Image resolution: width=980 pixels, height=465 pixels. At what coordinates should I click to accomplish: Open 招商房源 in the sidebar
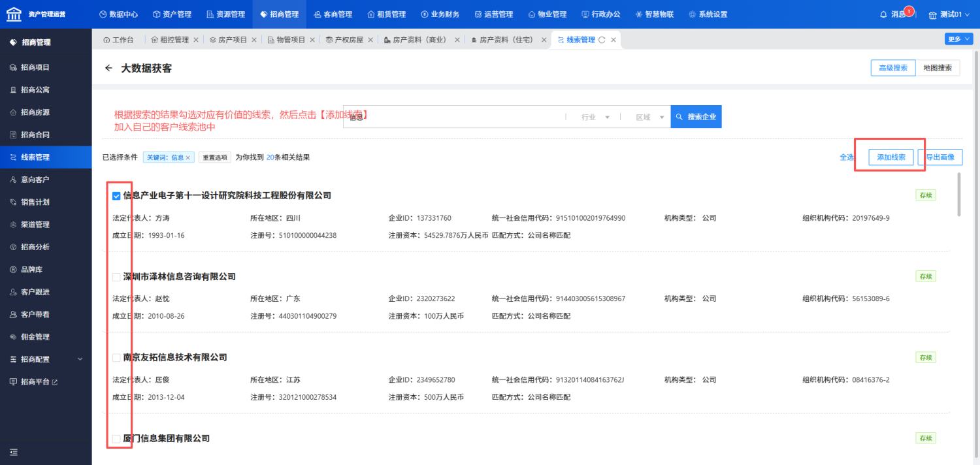[46, 112]
